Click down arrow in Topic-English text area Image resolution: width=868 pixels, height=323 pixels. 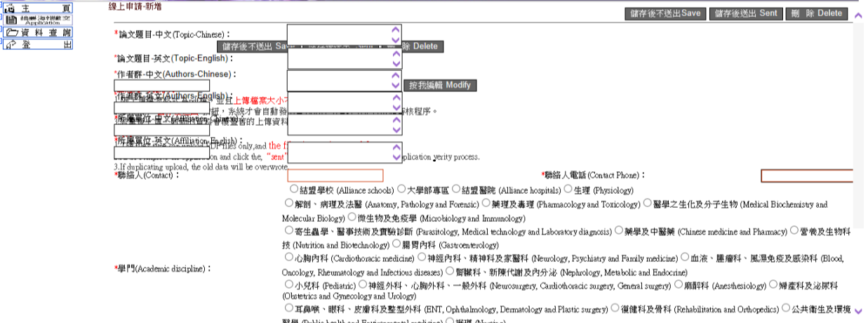[x=396, y=63]
